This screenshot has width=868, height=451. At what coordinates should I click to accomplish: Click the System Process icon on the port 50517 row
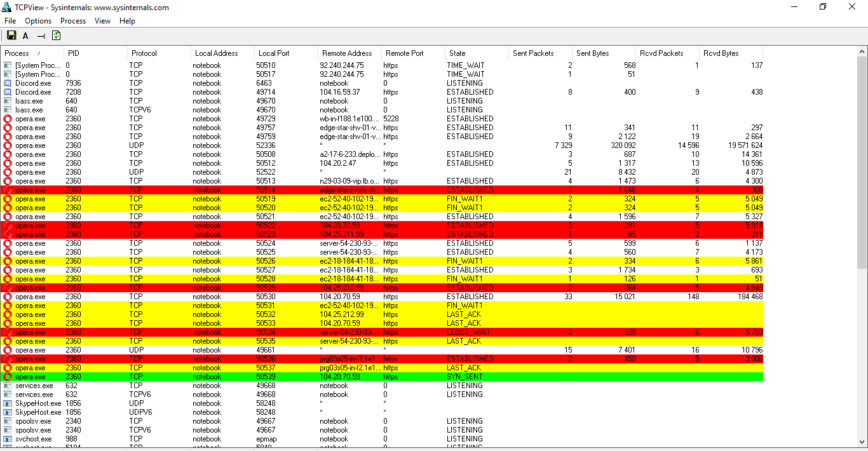8,74
